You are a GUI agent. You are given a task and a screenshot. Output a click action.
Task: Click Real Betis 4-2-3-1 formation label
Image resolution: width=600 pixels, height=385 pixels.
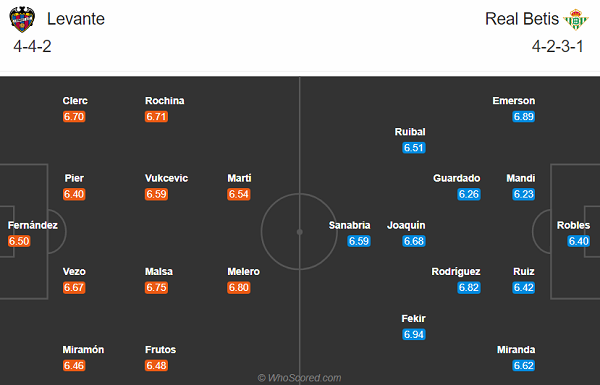tap(558, 46)
